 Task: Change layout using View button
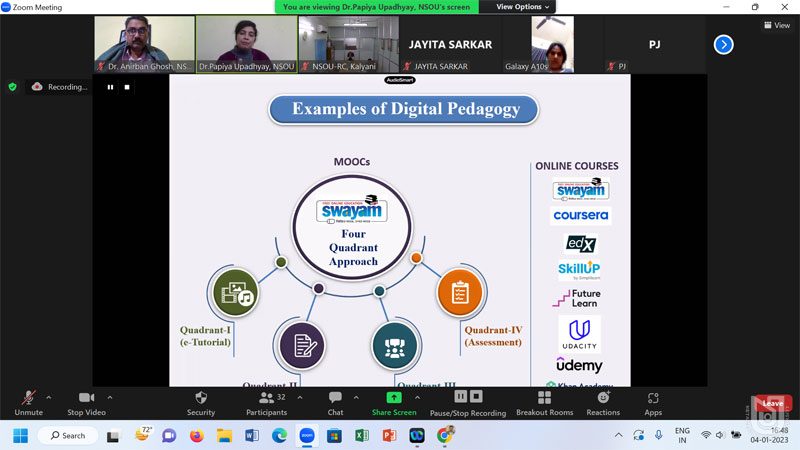(x=777, y=25)
